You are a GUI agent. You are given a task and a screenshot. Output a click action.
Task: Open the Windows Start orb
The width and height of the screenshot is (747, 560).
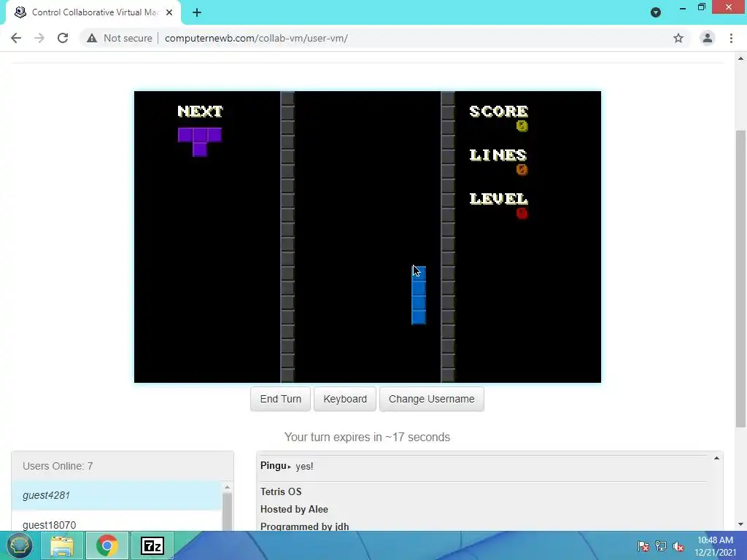19,545
